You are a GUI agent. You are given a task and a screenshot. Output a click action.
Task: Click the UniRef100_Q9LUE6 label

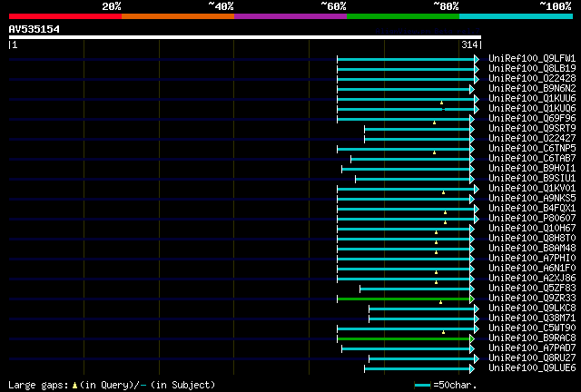coord(532,368)
